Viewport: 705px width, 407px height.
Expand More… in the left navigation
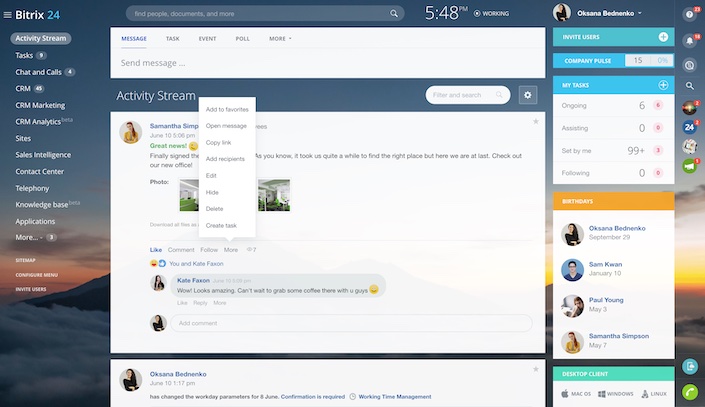[28, 237]
